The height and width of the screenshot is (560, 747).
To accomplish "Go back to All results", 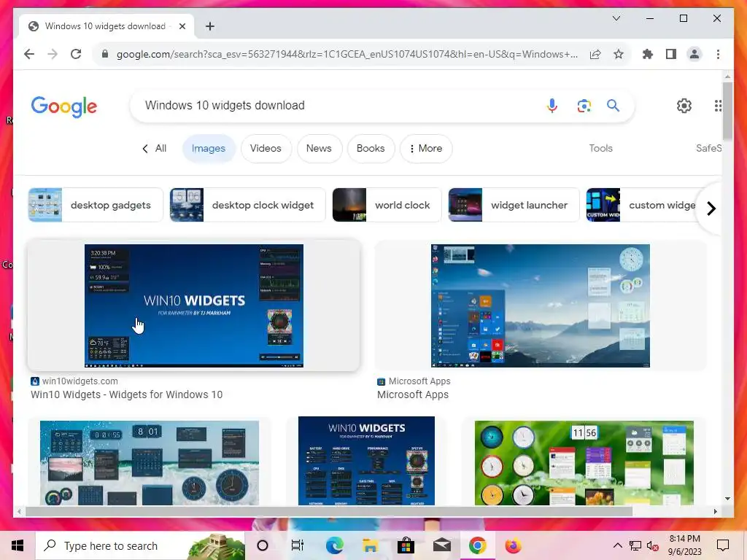I will click(155, 149).
